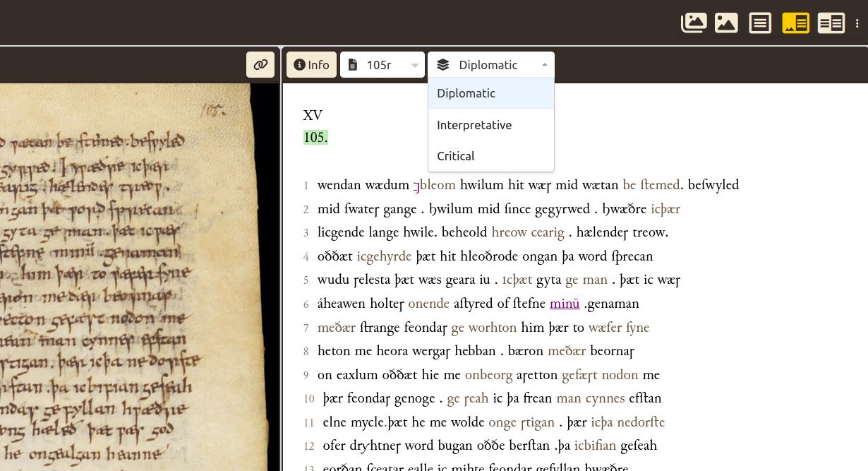This screenshot has height=471, width=868.
Task: Click the layers icon in the edition selector
Action: pos(443,64)
